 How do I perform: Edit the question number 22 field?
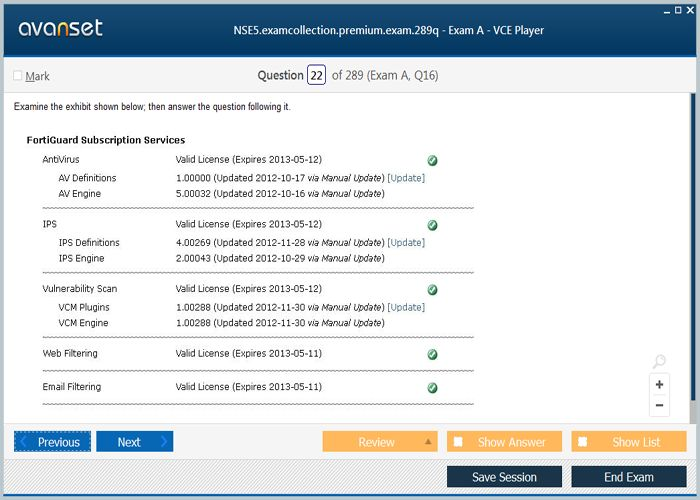click(x=316, y=76)
